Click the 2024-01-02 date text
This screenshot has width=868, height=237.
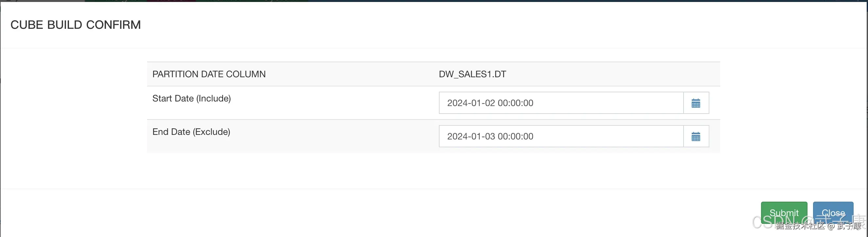coord(471,103)
